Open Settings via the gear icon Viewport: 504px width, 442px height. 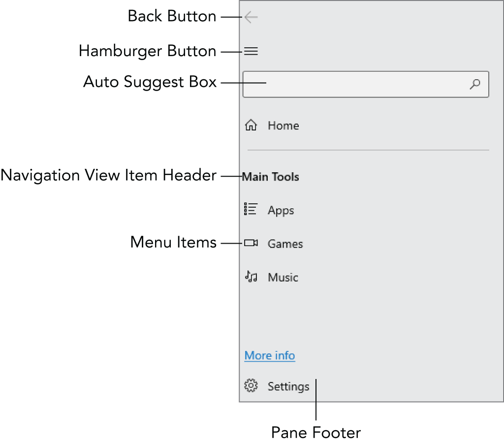[251, 386]
